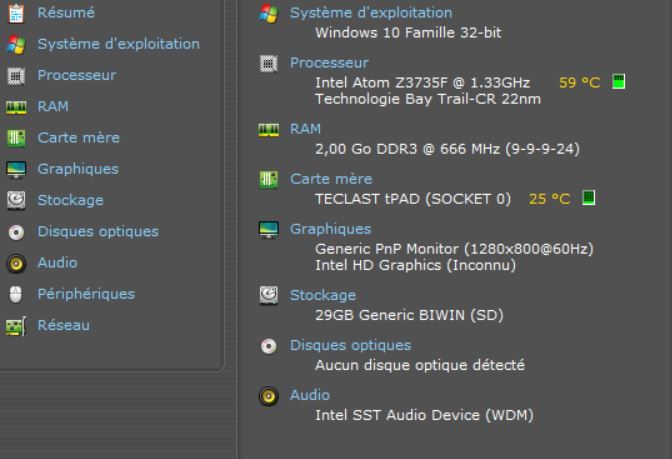Select the Stockage hard drive sidebar icon
Image resolution: width=672 pixels, height=459 pixels.
(16, 200)
